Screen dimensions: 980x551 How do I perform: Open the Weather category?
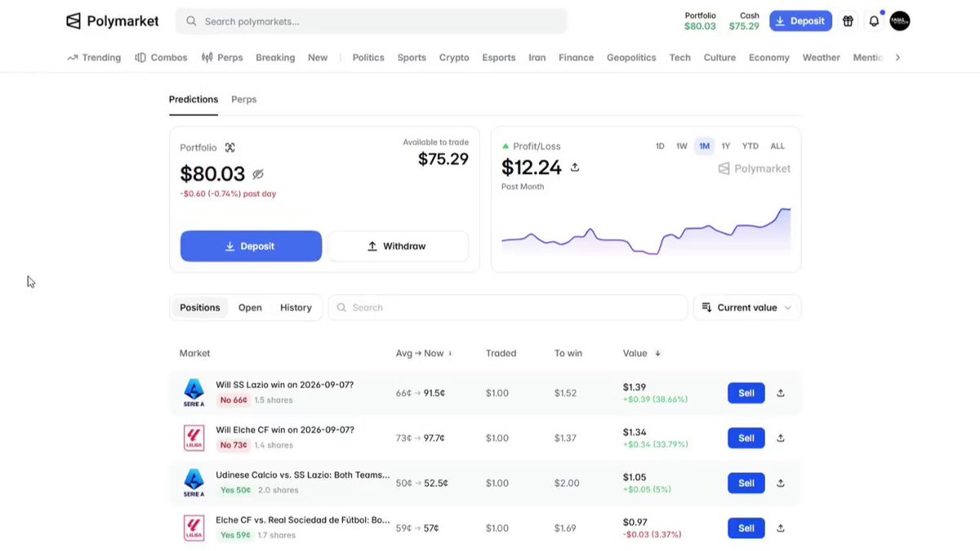tap(822, 58)
